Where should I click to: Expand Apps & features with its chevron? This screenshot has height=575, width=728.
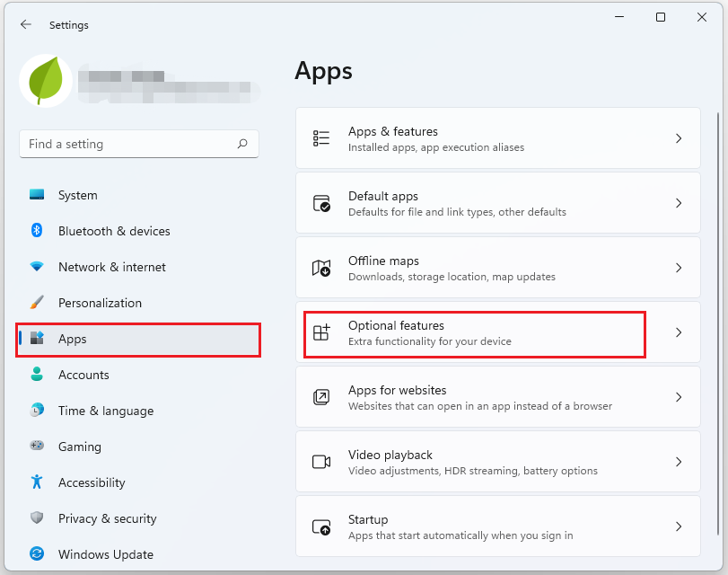[x=679, y=138]
